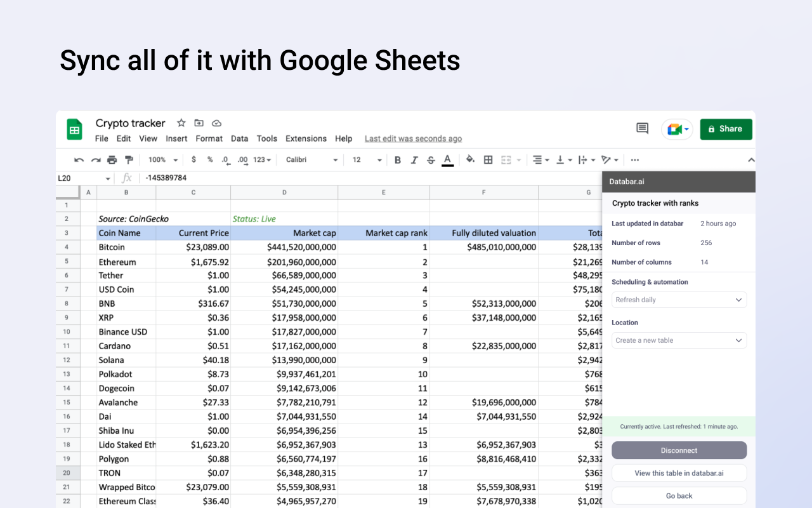Click the Go back button
This screenshot has width=812, height=508.
coord(679,496)
